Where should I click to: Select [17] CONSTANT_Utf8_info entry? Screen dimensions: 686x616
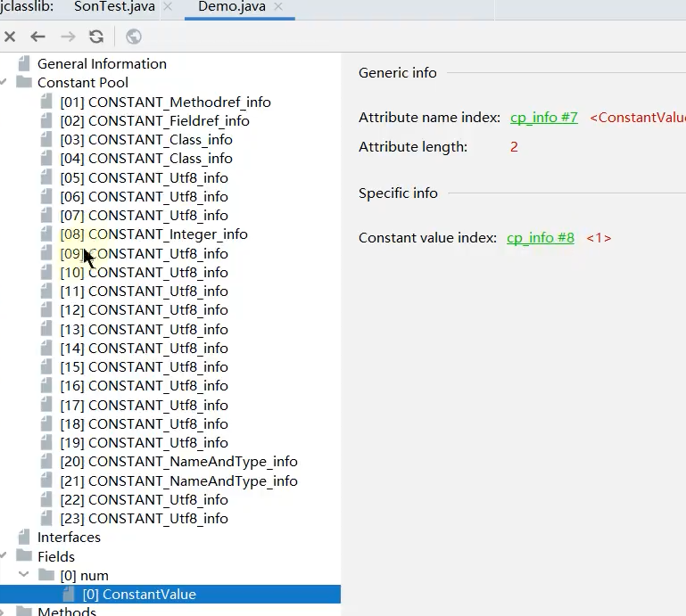144,406
